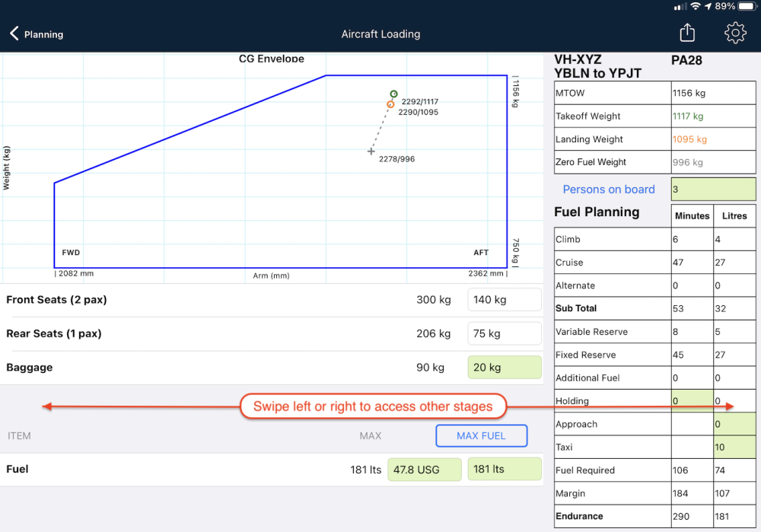Select the Zero Fuel Weight 996 kg cell
Screen dimensions: 761x532
point(714,162)
